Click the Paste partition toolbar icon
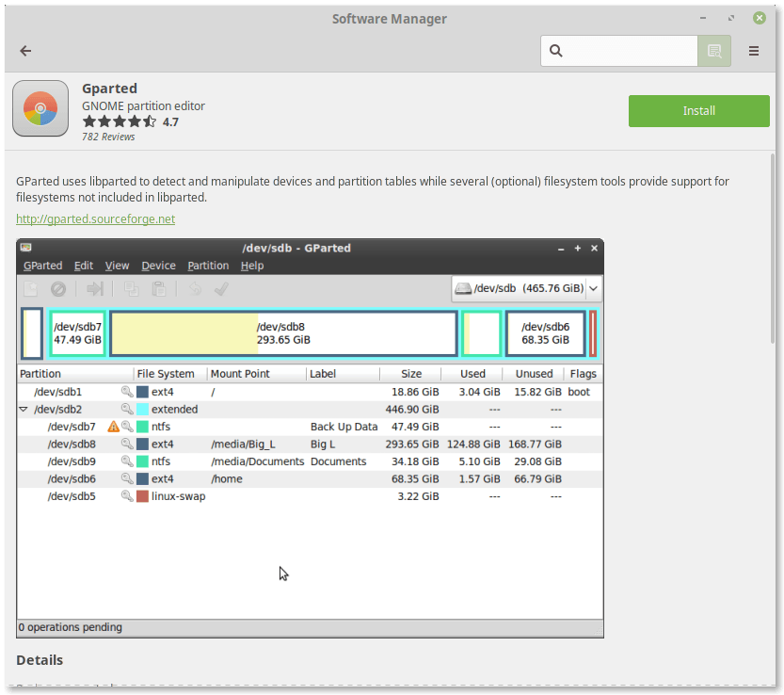 click(x=159, y=289)
